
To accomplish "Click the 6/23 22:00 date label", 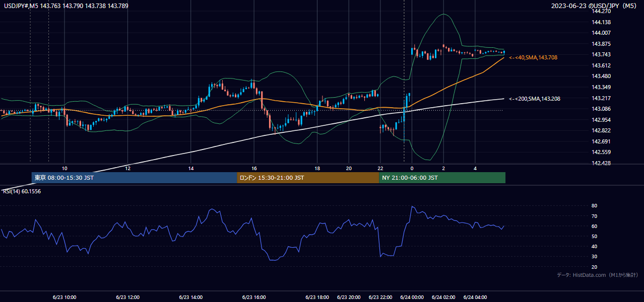I will pos(380,297).
